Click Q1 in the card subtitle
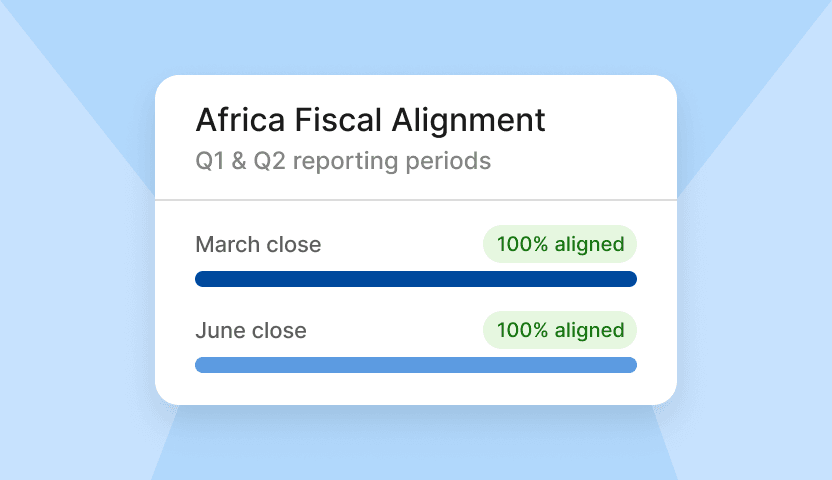Image resolution: width=832 pixels, height=480 pixels. [x=209, y=160]
